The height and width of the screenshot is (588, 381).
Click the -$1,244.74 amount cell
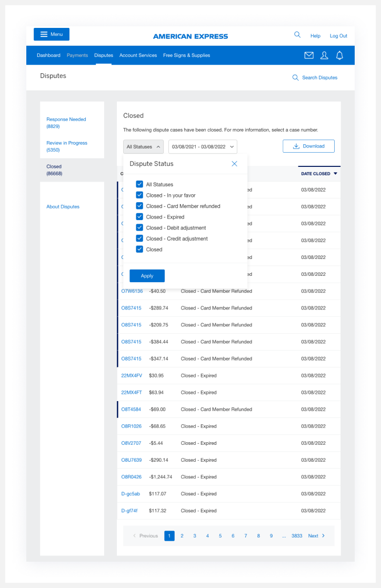(x=161, y=476)
